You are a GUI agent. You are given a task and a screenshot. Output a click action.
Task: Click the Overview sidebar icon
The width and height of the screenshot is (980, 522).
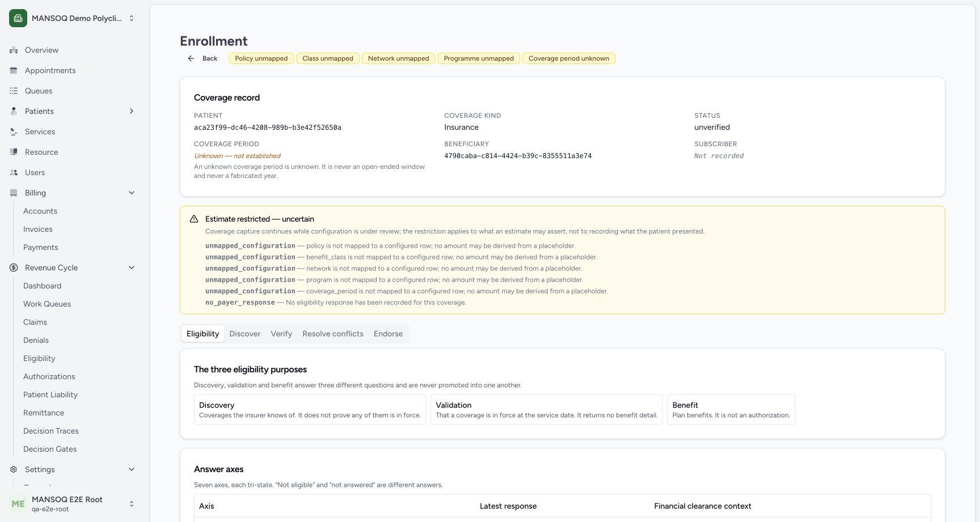tap(14, 50)
